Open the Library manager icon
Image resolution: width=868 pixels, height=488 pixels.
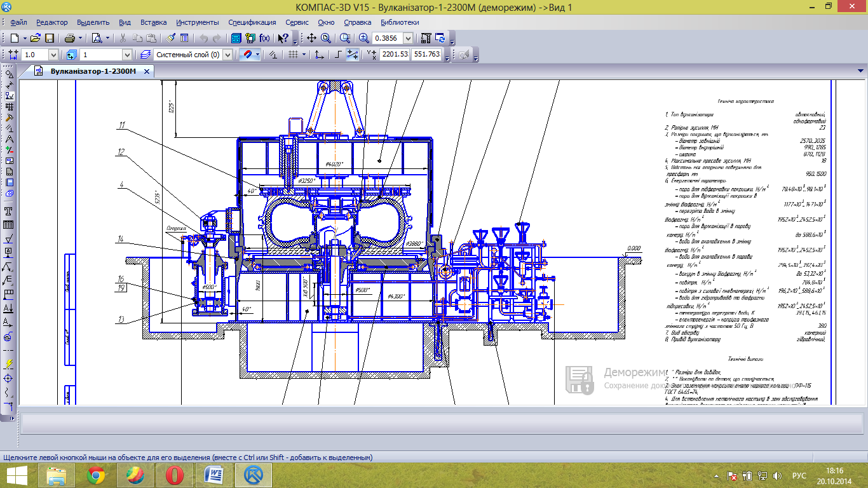236,38
